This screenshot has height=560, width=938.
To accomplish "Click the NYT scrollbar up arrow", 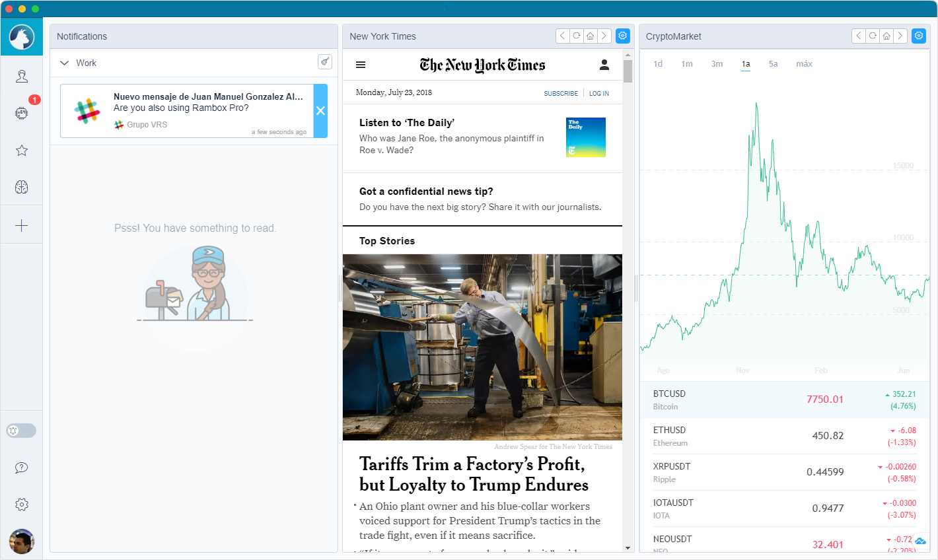I will coord(628,54).
